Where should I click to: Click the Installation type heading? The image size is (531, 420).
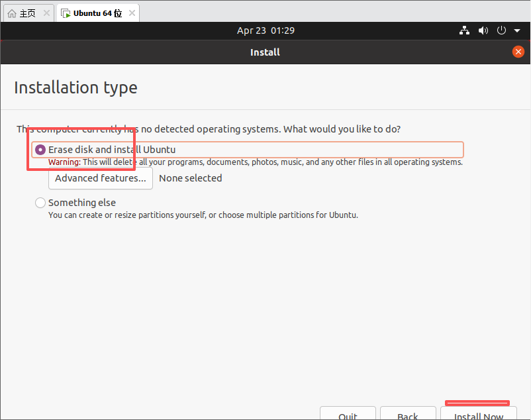[x=76, y=87]
